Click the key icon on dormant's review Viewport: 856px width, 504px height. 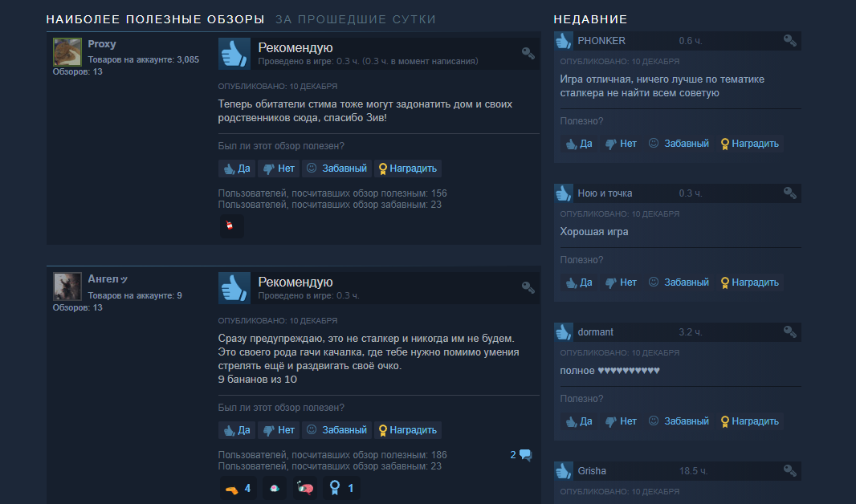pyautogui.click(x=789, y=331)
